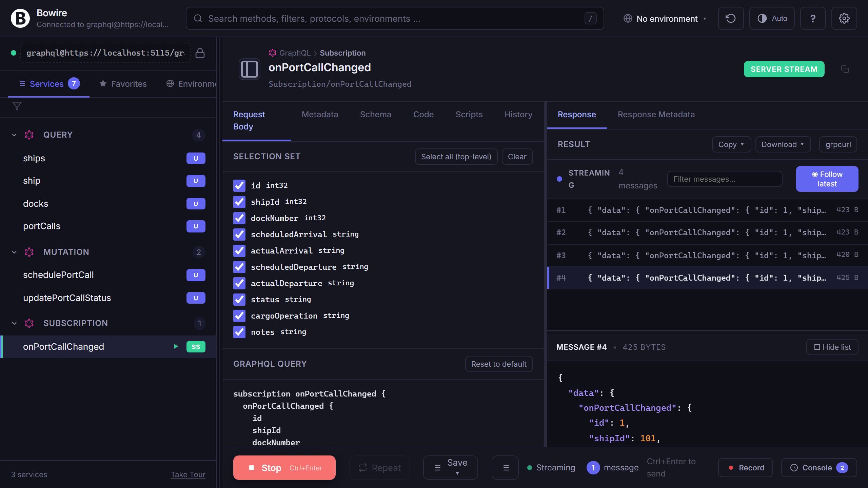Switch to the Services tab
868x488 pixels.
click(49, 84)
